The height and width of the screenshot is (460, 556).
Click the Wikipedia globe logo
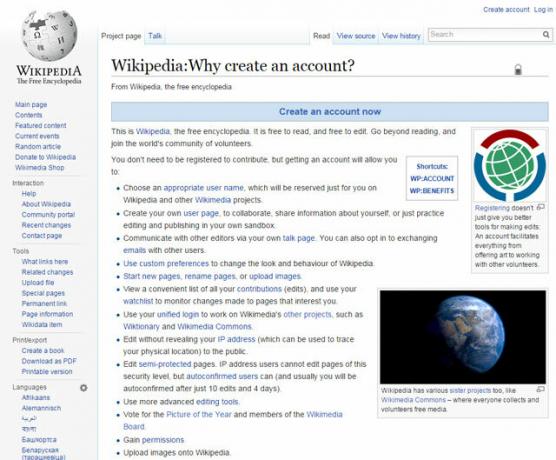pyautogui.click(x=49, y=35)
